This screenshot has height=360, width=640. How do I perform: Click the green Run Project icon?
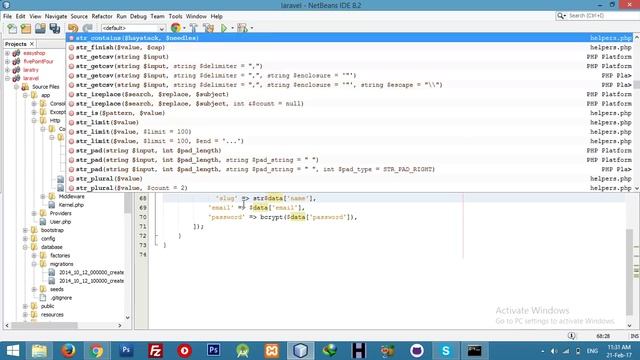pos(224,28)
